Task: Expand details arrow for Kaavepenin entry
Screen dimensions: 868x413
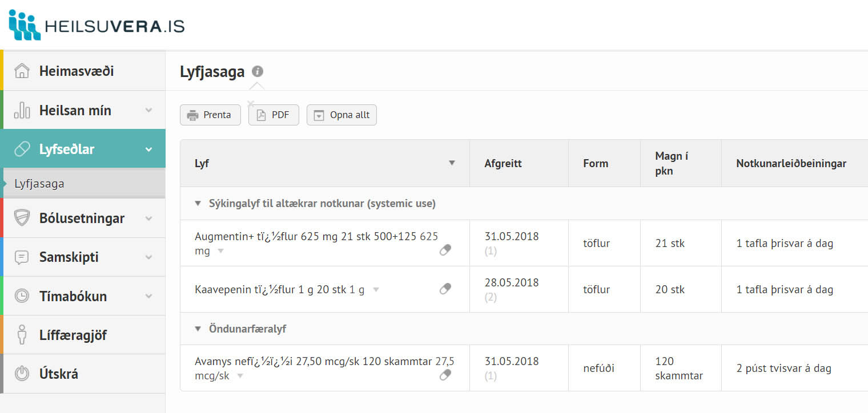Action: point(376,290)
